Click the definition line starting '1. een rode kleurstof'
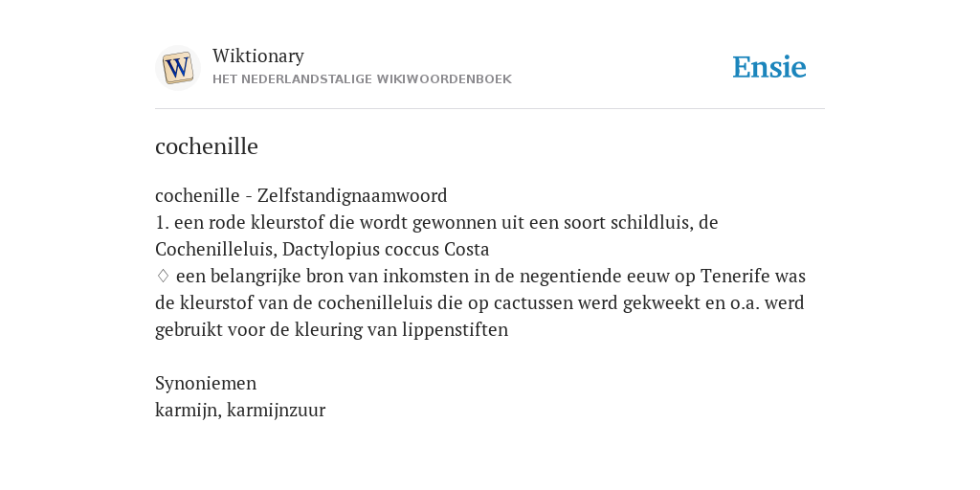Image resolution: width=980 pixels, height=490 pixels. [x=436, y=222]
